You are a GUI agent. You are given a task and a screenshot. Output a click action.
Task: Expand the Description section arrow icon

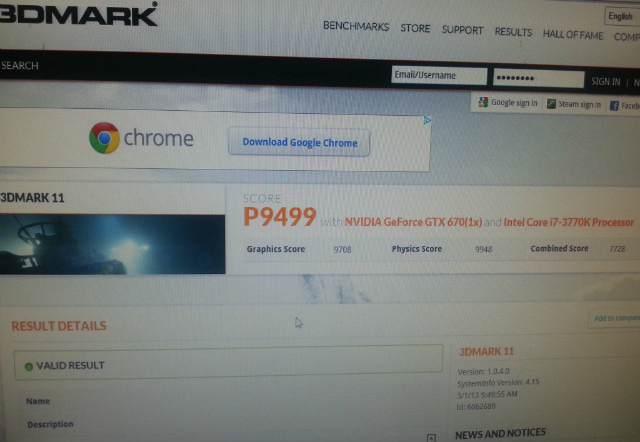pyautogui.click(x=431, y=438)
